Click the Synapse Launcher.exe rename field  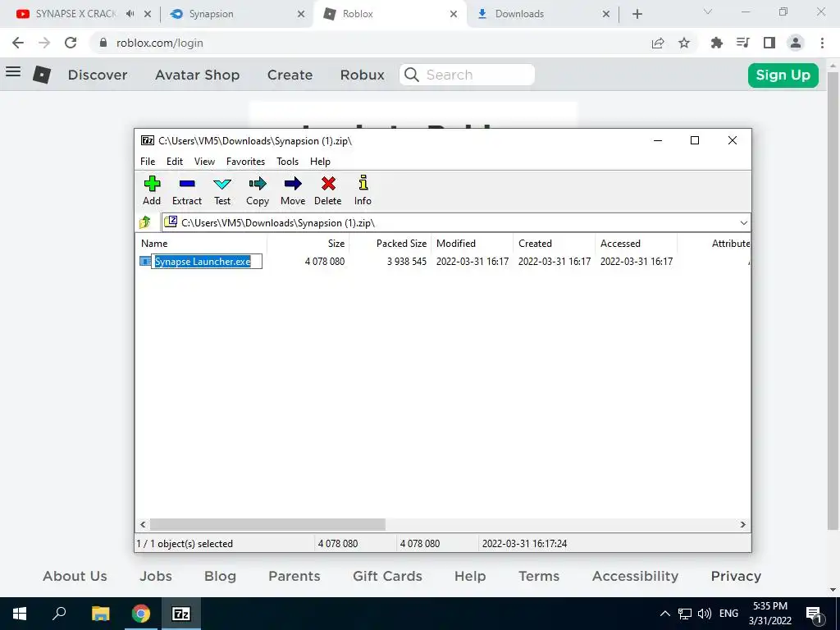point(207,262)
